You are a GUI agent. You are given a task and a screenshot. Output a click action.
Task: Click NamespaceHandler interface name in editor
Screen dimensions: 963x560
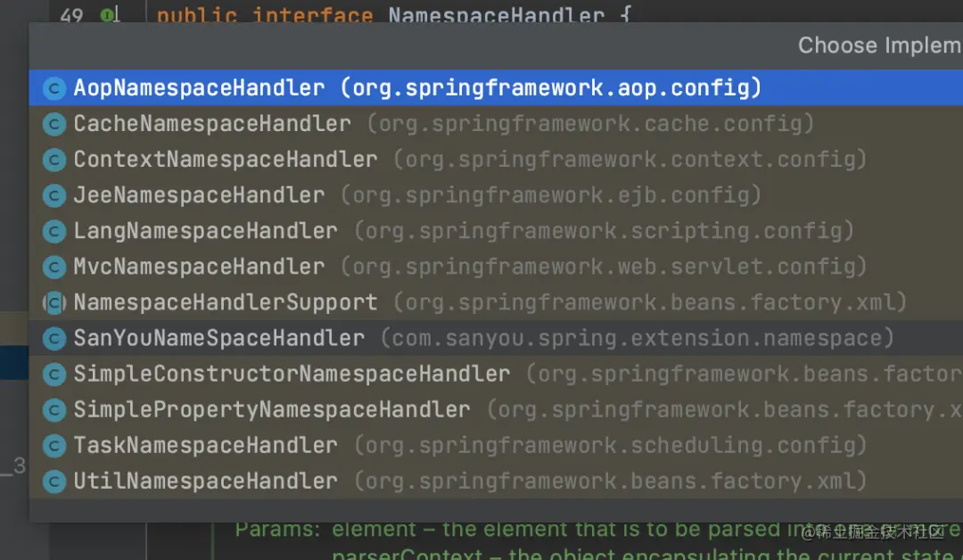(x=497, y=15)
